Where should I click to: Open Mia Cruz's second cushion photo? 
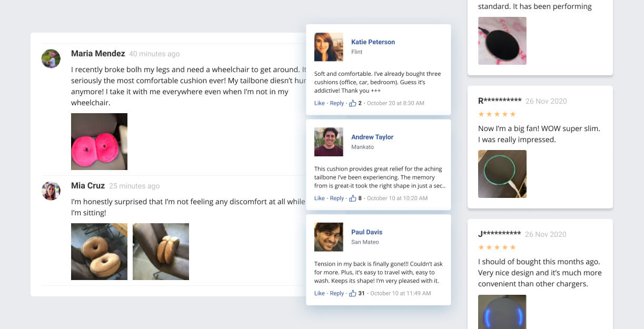coord(161,252)
